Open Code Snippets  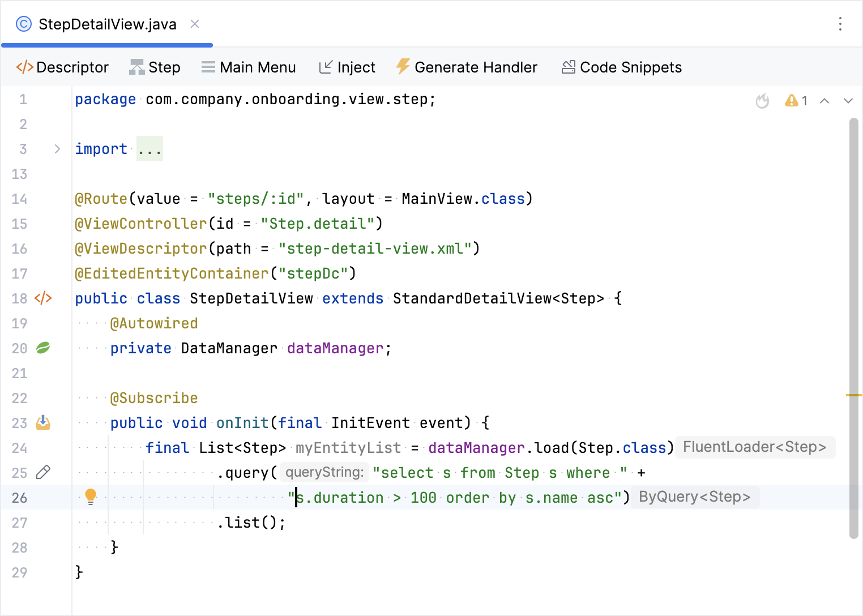tap(621, 67)
